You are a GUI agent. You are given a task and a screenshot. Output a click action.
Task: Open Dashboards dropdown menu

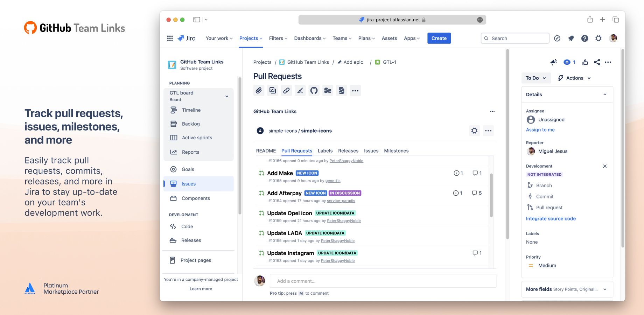coord(310,38)
